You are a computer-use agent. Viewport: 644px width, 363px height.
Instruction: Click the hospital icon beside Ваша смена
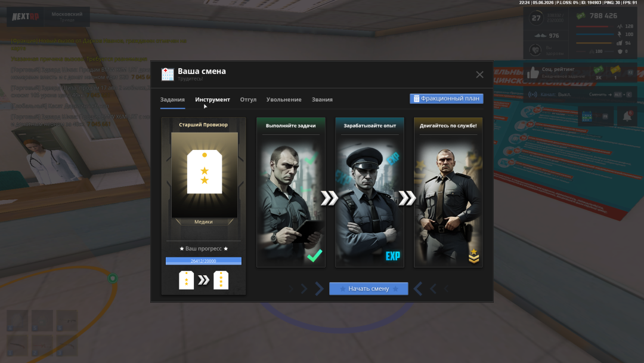(x=168, y=74)
